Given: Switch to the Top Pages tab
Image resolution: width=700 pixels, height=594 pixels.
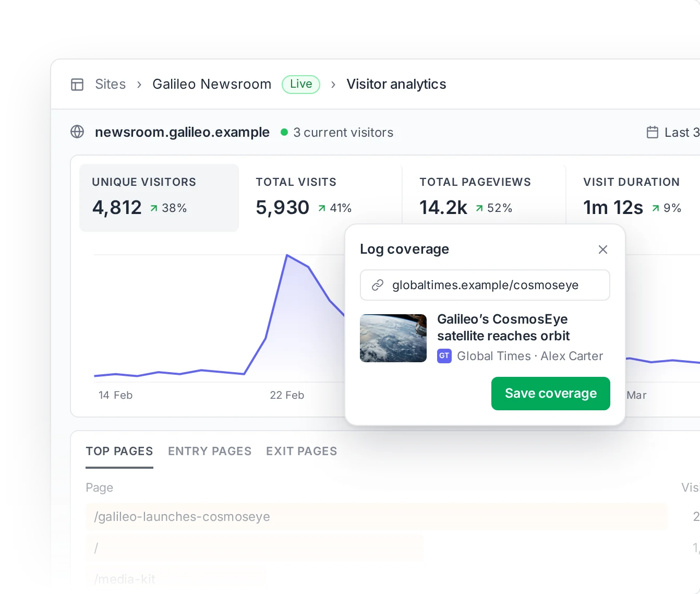Looking at the screenshot, I should (119, 452).
